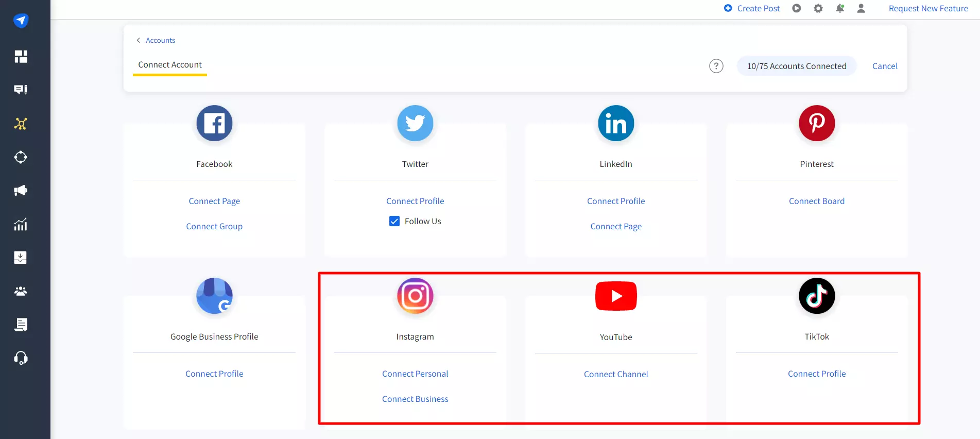Viewport: 980px width, 439px height.
Task: Click the Twitter card title text
Action: click(415, 164)
